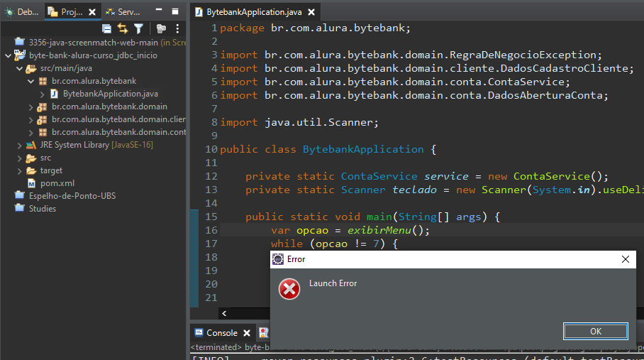The image size is (644, 360).
Task: Collapse byte-bank-alura-curso_jdbc_inicio project
Action: pyautogui.click(x=9, y=55)
